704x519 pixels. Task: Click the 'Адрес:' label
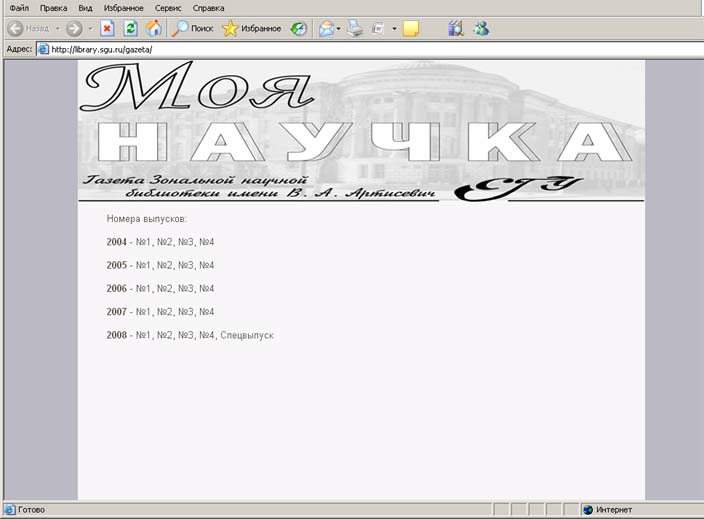tap(19, 49)
